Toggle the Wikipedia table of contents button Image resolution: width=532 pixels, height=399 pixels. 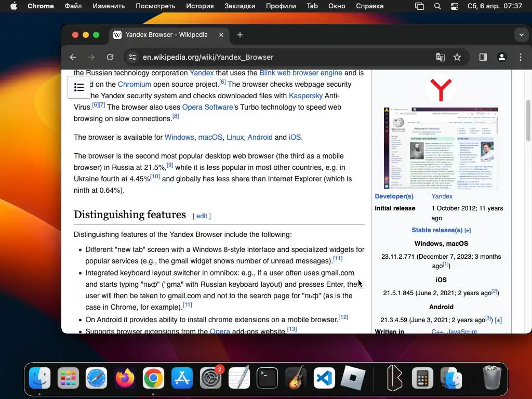[79, 87]
